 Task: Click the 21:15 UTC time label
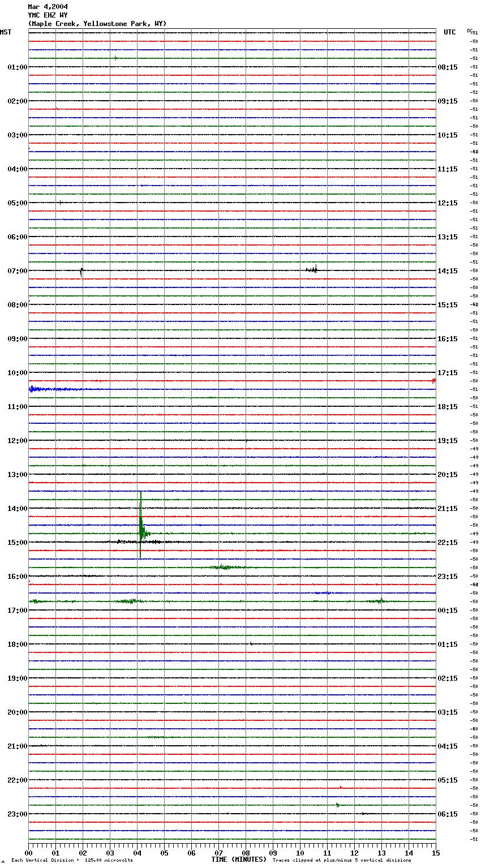pyautogui.click(x=448, y=509)
